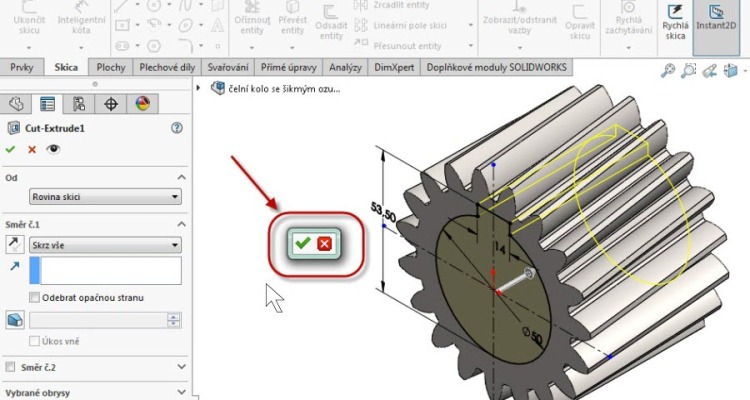Screen dimensions: 750x400
Task: Select the sketch Fillet tool
Action: pos(186,45)
